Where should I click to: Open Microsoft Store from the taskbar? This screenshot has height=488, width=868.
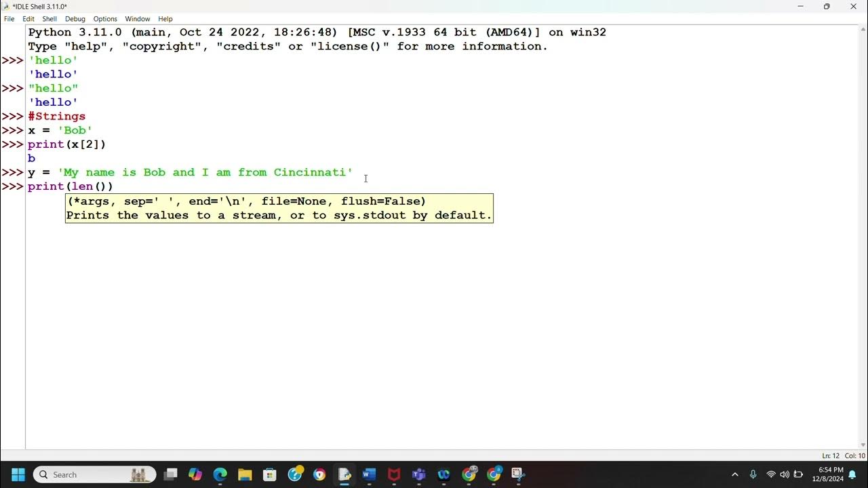[x=270, y=474]
